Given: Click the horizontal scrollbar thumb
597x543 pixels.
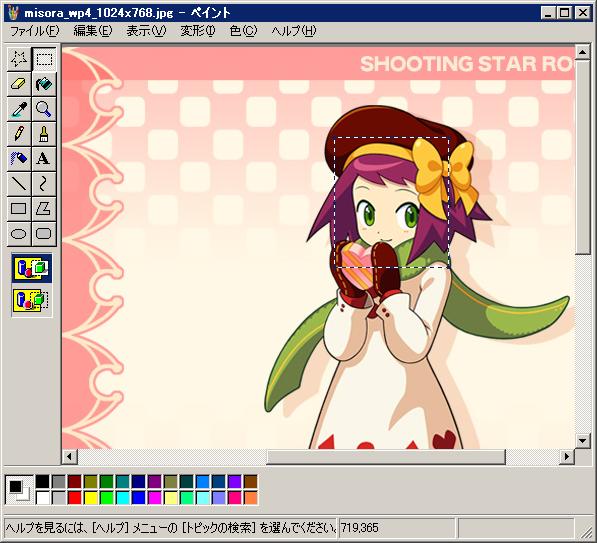Looking at the screenshot, I should click(x=386, y=456).
